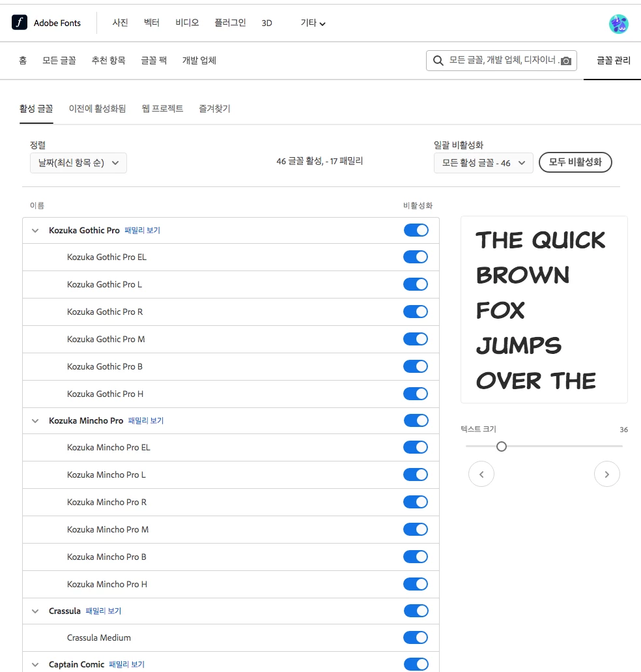Image resolution: width=641 pixels, height=672 pixels.
Task: Click the search magnifier icon
Action: [x=438, y=61]
